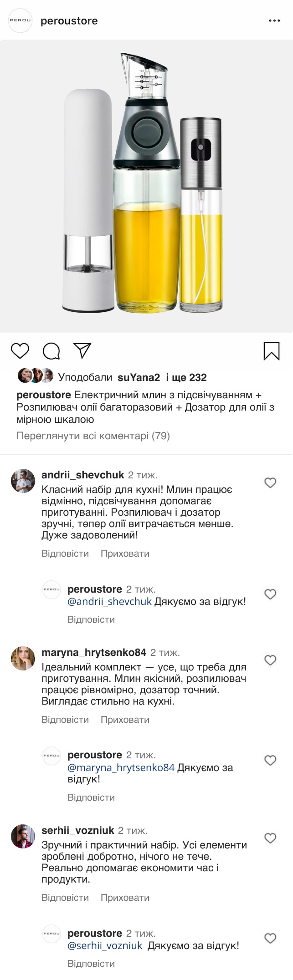Like the post with heart icon
This screenshot has width=293, height=980.
pos(20,351)
